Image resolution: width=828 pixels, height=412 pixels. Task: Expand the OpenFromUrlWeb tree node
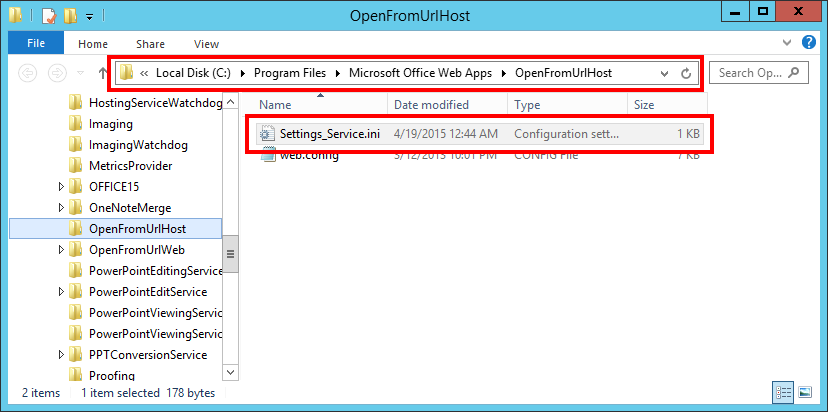point(61,250)
